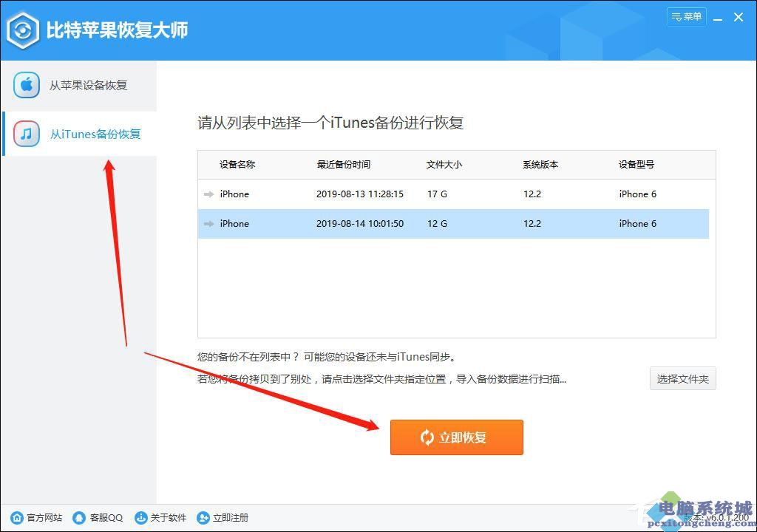Open the 官方网站 link
Screen dimensions: 757x532
click(x=44, y=517)
